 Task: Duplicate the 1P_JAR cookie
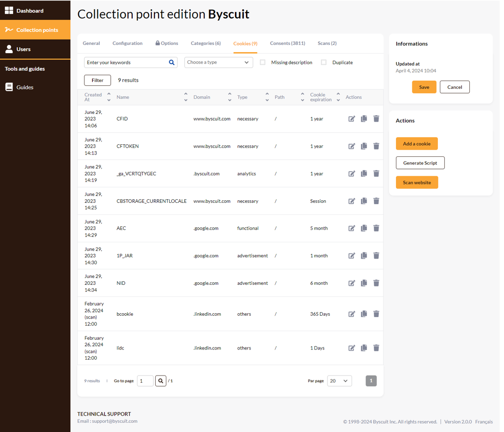364,256
